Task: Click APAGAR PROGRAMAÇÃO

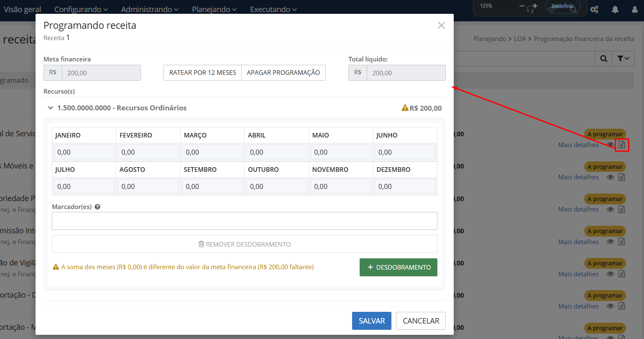Action: 284,73
